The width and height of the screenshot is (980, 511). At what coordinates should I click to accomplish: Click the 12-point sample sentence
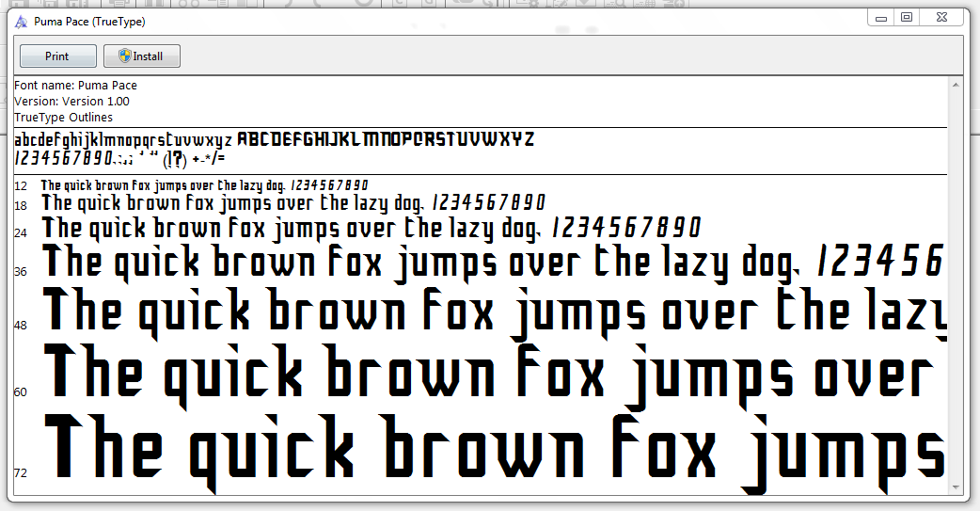204,185
